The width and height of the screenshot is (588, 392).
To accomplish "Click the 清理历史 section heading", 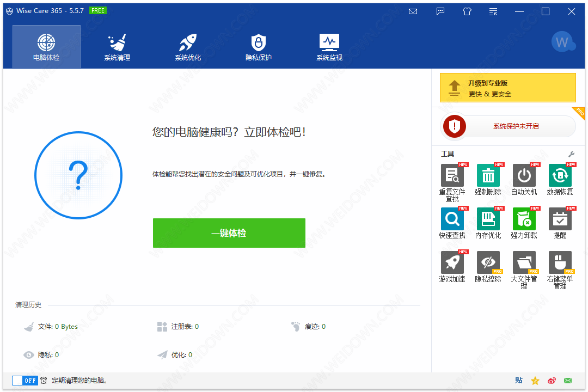I will point(28,305).
